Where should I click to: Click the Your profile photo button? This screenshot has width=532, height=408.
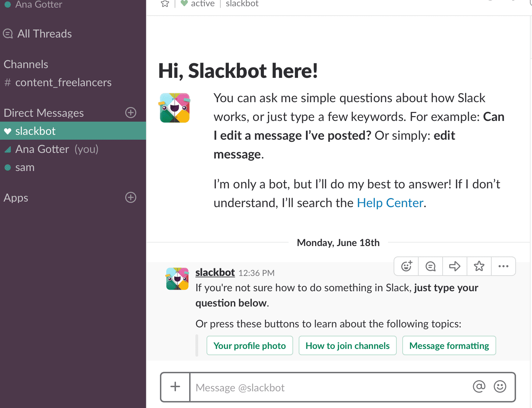pyautogui.click(x=250, y=345)
